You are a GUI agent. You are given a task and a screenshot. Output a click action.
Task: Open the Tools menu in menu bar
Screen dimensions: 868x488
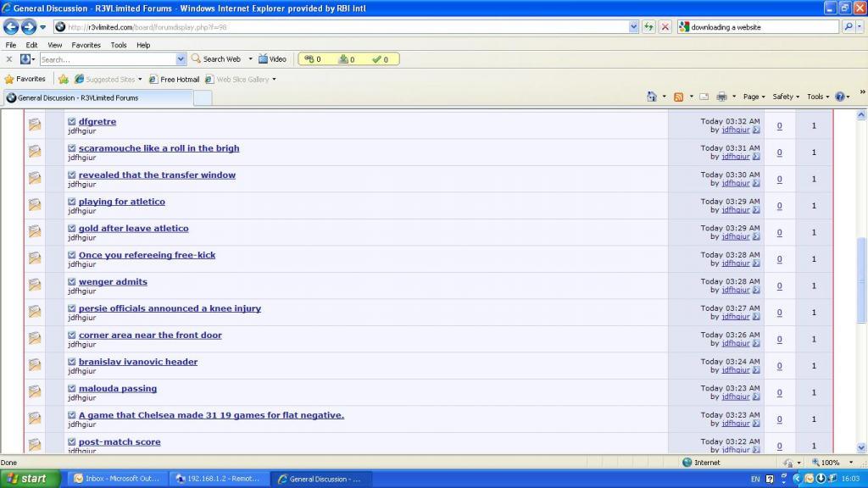pyautogui.click(x=119, y=45)
